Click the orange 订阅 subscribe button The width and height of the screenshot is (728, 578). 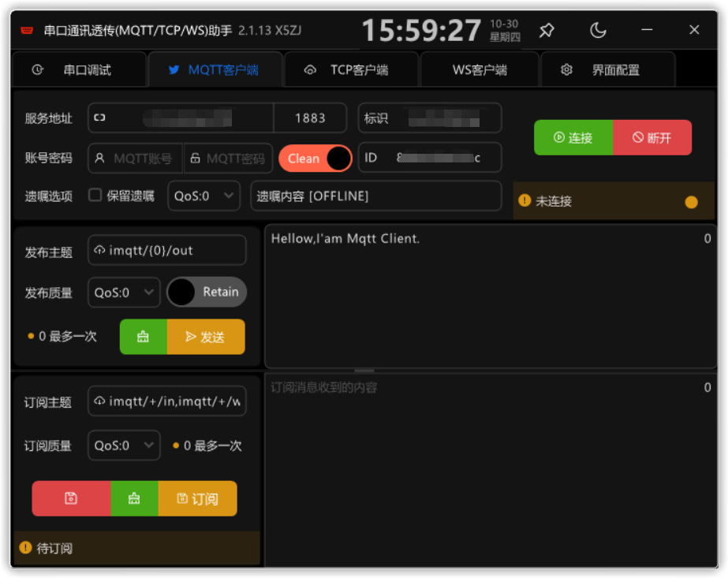pos(197,498)
